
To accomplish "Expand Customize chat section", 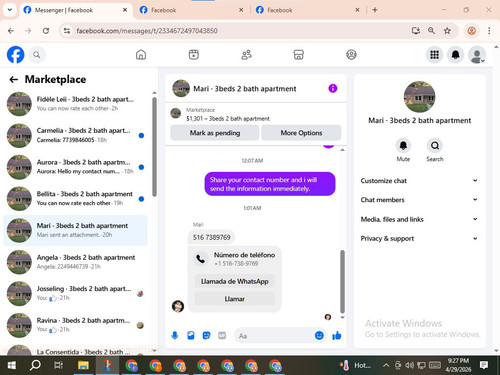I will 419,181.
